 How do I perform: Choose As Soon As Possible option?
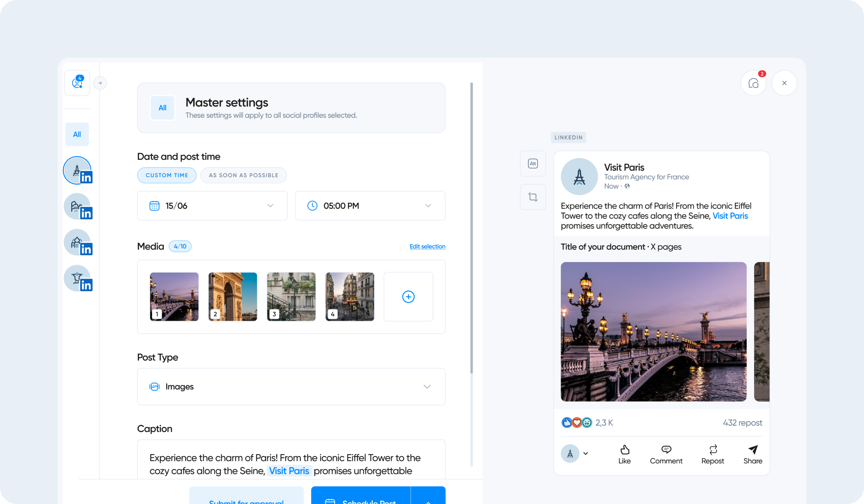click(x=243, y=175)
